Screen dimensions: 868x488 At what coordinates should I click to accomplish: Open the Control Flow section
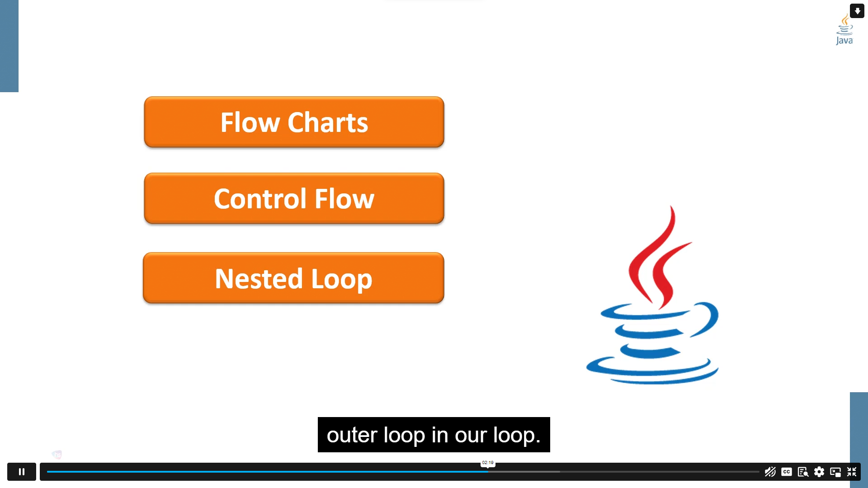click(294, 198)
